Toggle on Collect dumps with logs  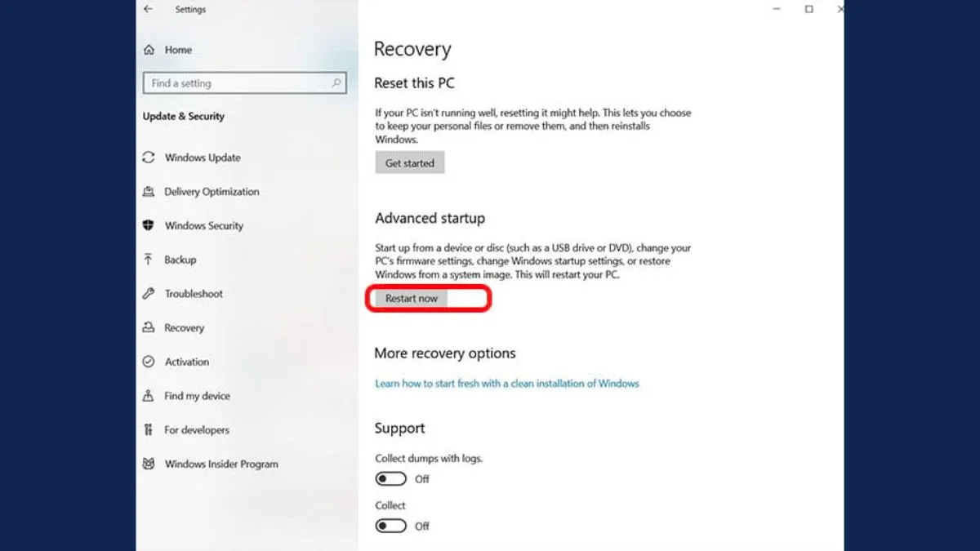[x=390, y=478]
